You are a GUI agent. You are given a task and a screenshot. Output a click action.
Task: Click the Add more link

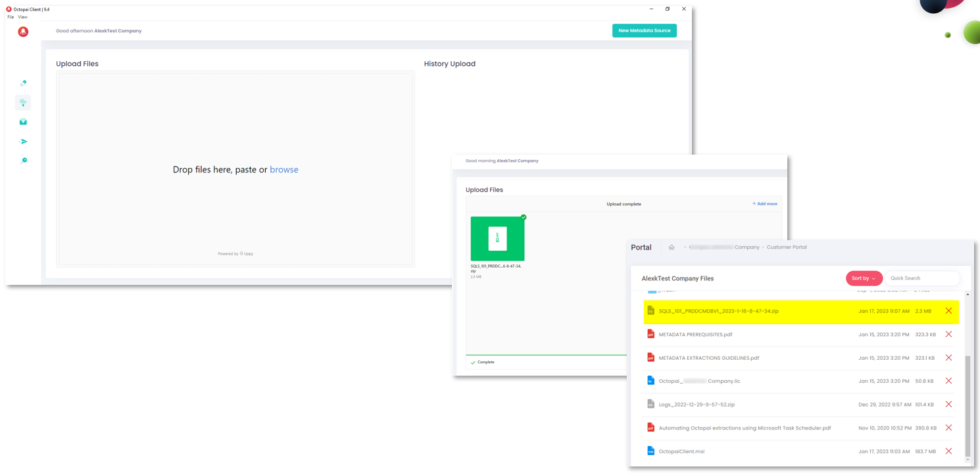(764, 204)
